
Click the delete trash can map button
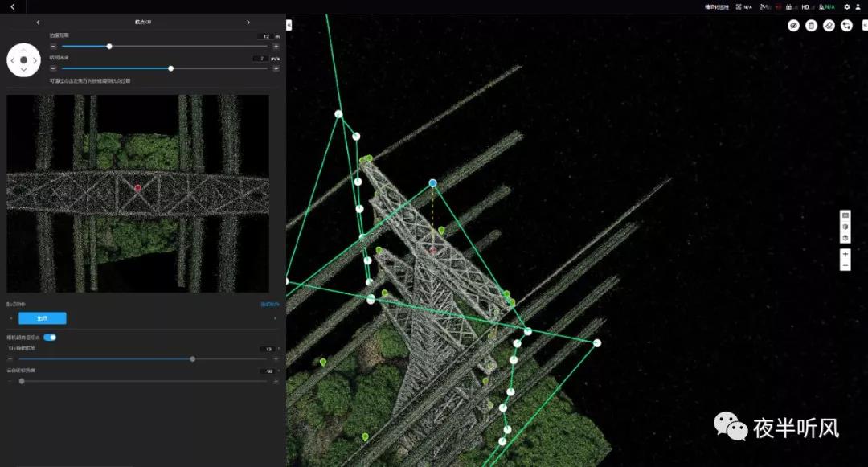[811, 26]
